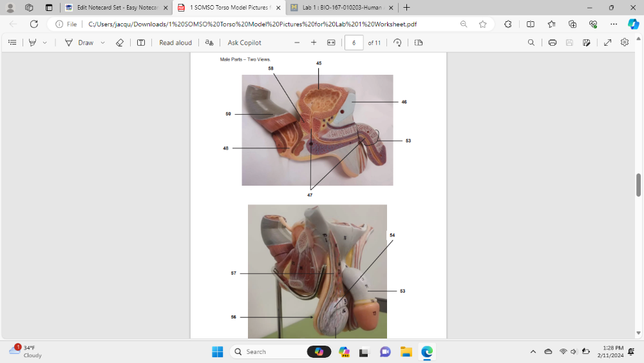Expand the Draw options dropdown arrow
The image size is (644, 363).
point(102,43)
